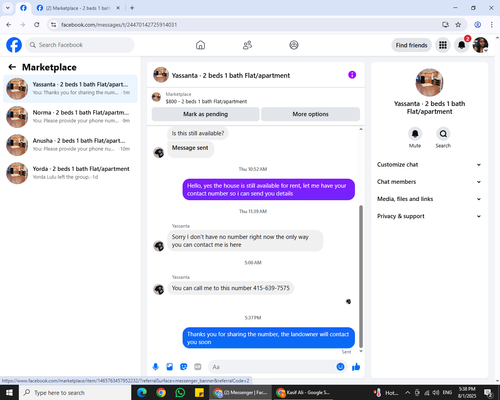Expand Customize chat section
Screen dimensions: 500x400
429,165
